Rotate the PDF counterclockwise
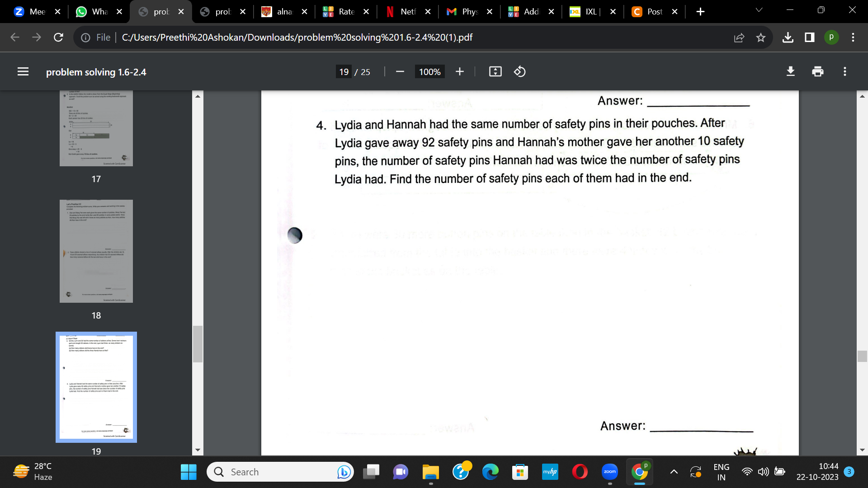The height and width of the screenshot is (488, 868). 519,71
